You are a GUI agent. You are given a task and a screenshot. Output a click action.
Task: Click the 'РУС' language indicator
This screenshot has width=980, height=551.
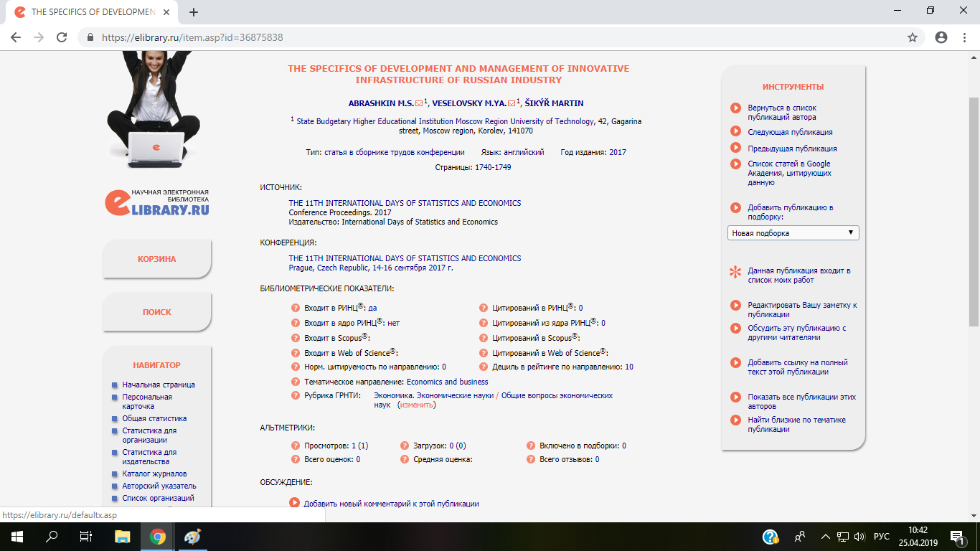882,537
